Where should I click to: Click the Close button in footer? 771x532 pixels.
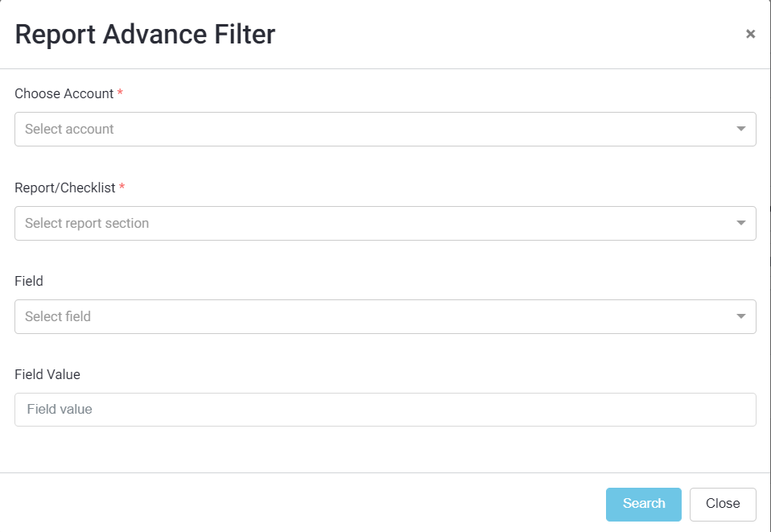click(x=722, y=504)
